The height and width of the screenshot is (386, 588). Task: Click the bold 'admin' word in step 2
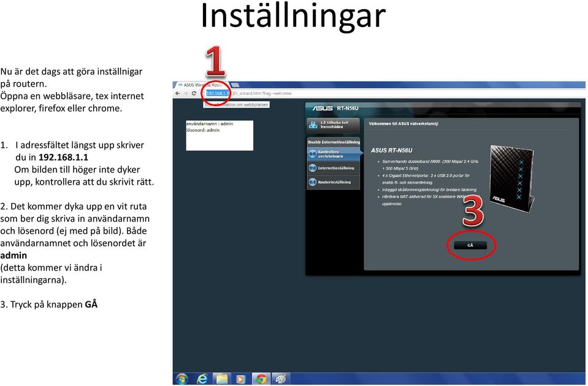(13, 255)
